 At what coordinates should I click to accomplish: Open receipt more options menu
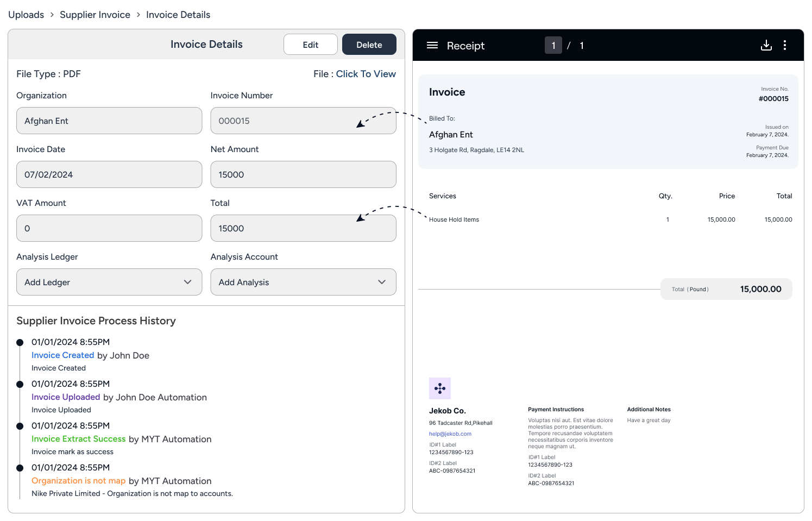click(784, 46)
